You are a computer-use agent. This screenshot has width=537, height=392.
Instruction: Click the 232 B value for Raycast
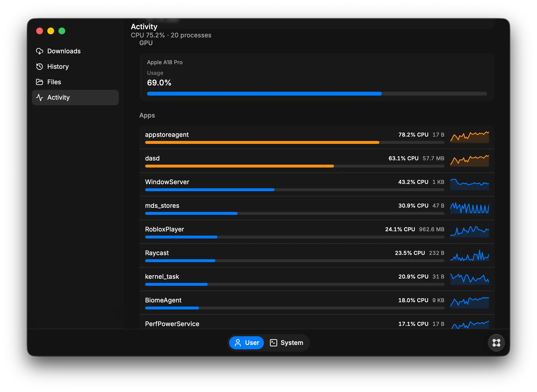[437, 253]
